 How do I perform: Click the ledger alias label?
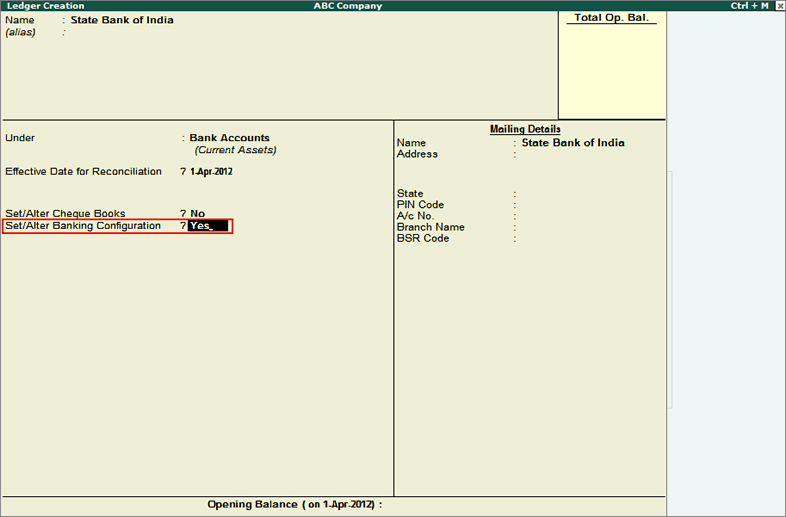[x=21, y=32]
